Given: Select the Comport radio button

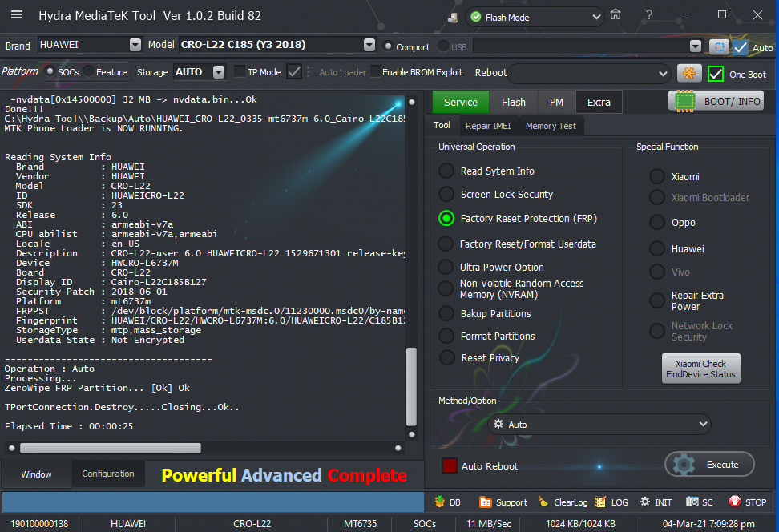Looking at the screenshot, I should tap(388, 46).
